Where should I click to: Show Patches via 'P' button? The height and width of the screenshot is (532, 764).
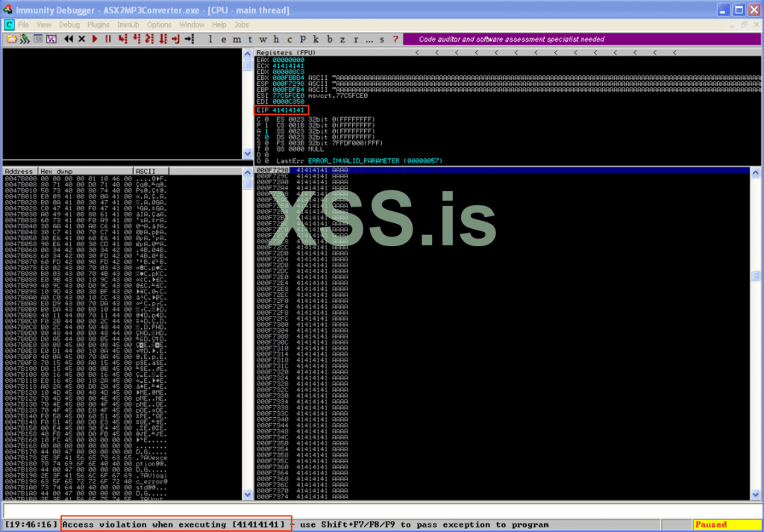coord(303,39)
